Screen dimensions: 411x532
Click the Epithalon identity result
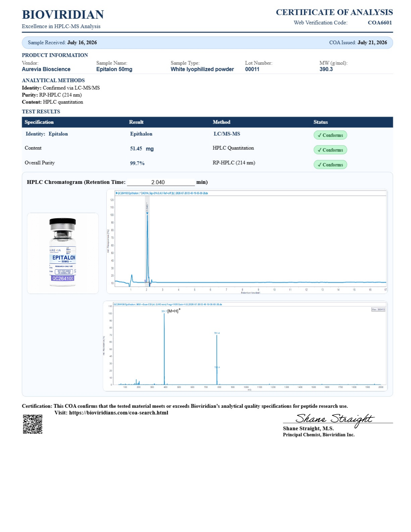coord(141,134)
